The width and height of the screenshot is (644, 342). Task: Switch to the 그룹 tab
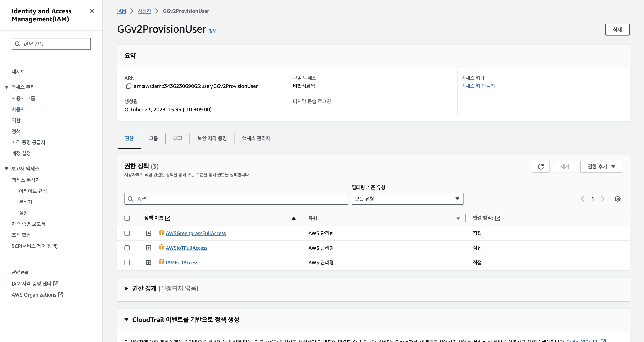(153, 138)
